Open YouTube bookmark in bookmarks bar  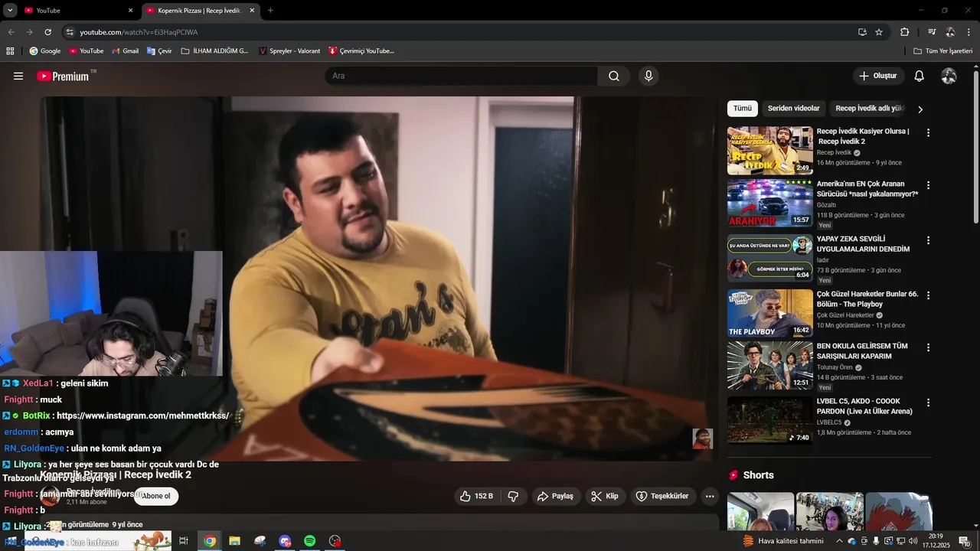[86, 51]
